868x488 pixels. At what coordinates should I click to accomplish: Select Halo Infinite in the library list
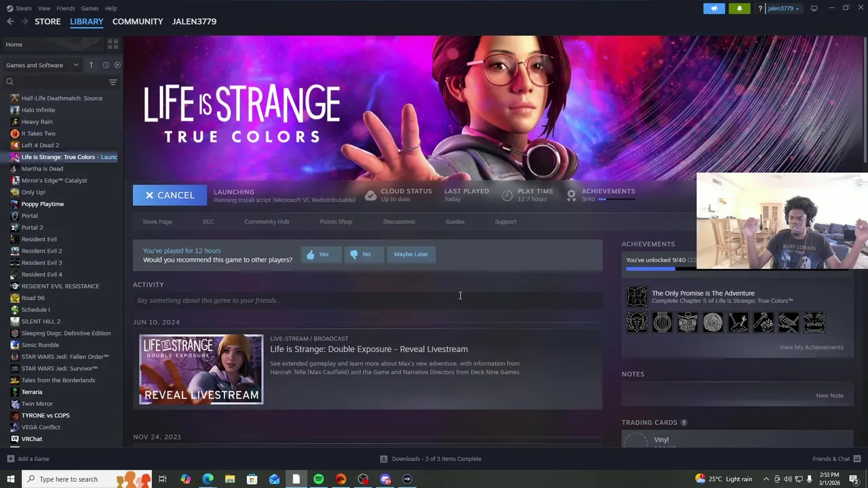click(38, 110)
